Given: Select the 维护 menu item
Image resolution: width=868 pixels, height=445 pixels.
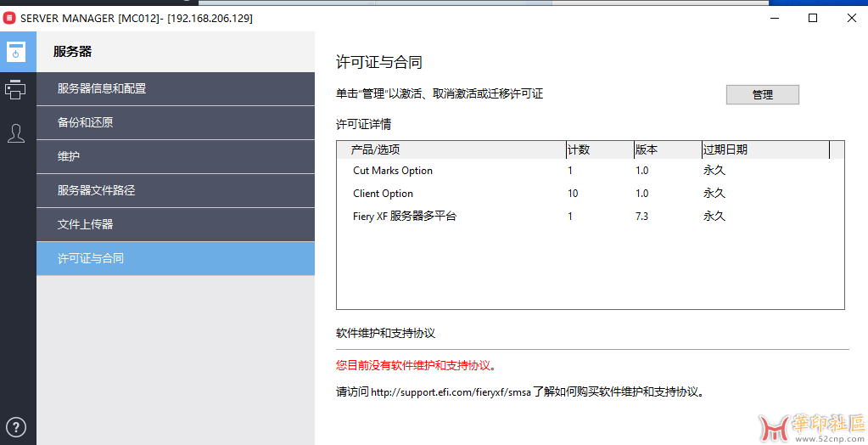Looking at the screenshot, I should 176,157.
